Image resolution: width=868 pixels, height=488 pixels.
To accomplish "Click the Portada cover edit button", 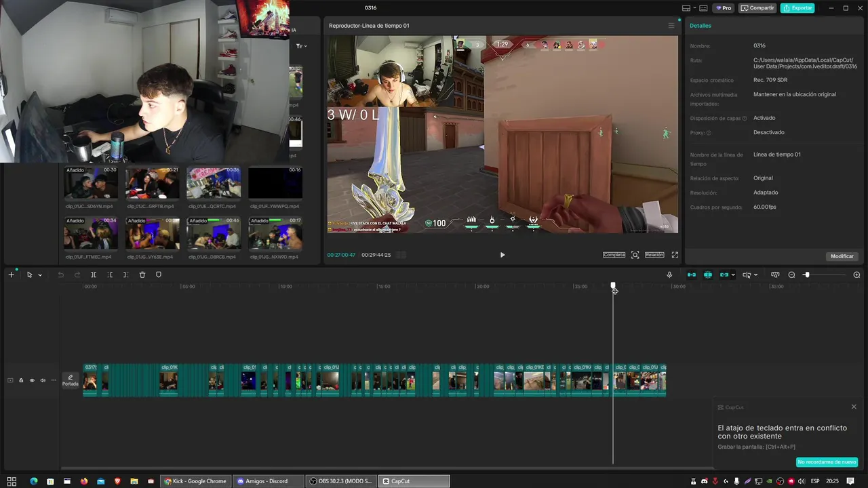I will pyautogui.click(x=71, y=380).
